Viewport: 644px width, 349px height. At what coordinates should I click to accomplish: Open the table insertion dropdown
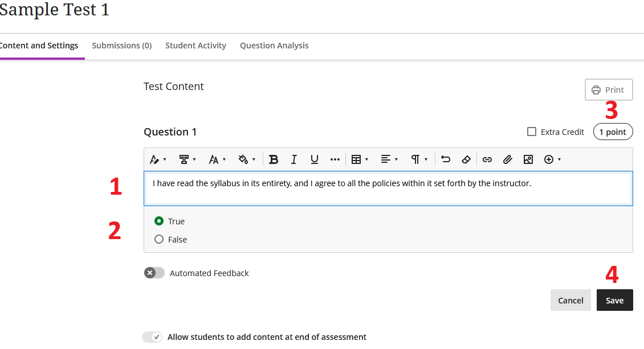tap(360, 159)
